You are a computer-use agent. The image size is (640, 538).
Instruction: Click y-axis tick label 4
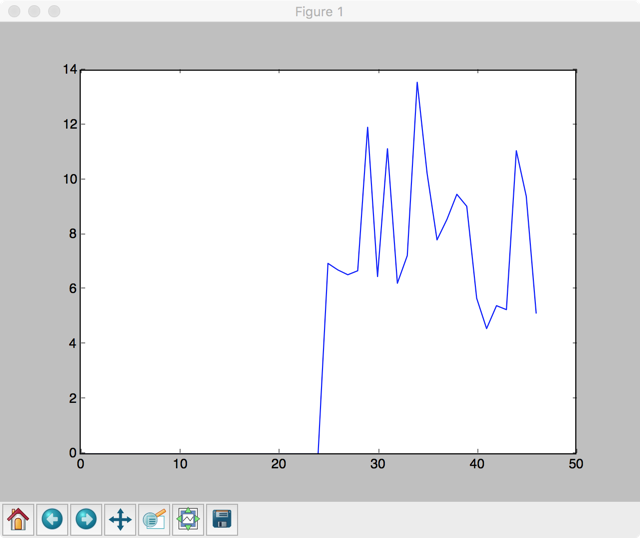tap(73, 343)
